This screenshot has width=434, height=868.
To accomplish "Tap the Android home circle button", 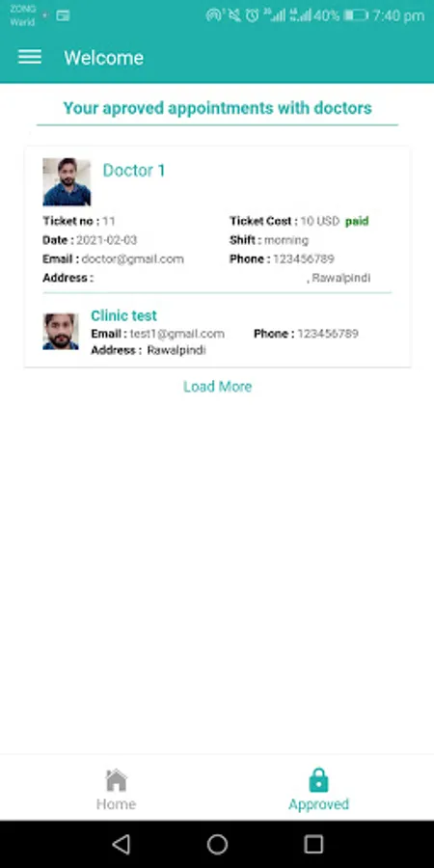I will pos(217,844).
